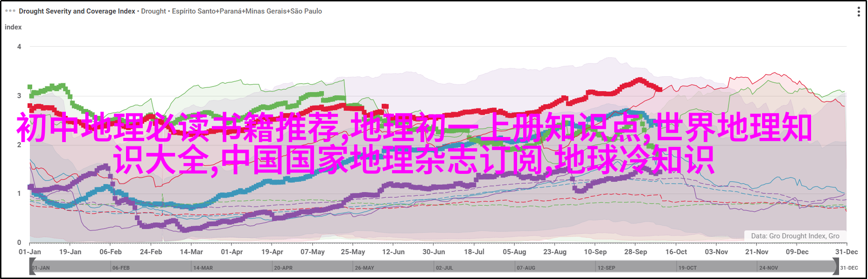This screenshot has height=279, width=868.
Task: Click the 23-Aug x-axis label
Action: coord(555,252)
